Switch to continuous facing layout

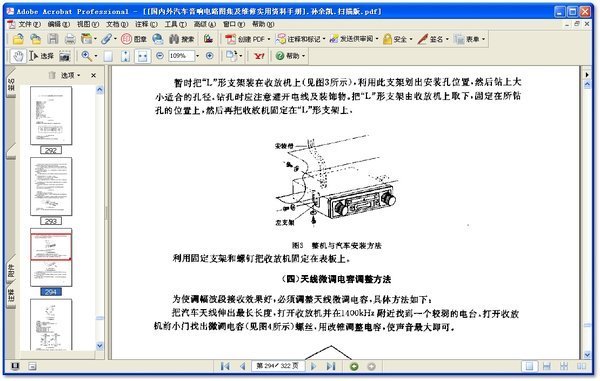tap(564, 366)
